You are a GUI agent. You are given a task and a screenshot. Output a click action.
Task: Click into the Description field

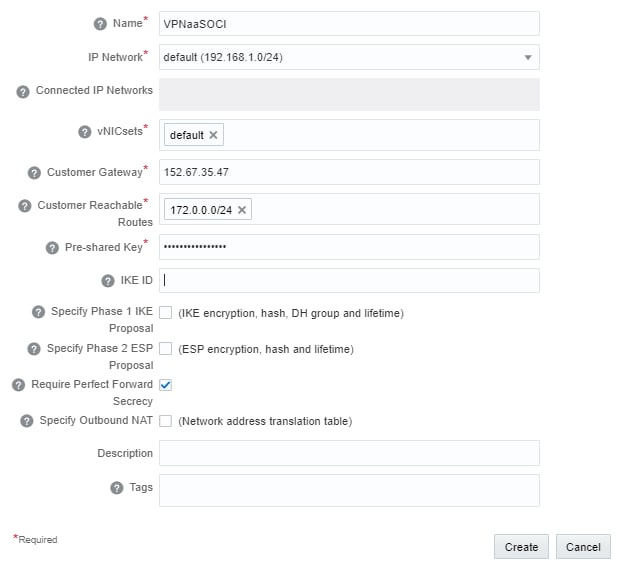350,453
